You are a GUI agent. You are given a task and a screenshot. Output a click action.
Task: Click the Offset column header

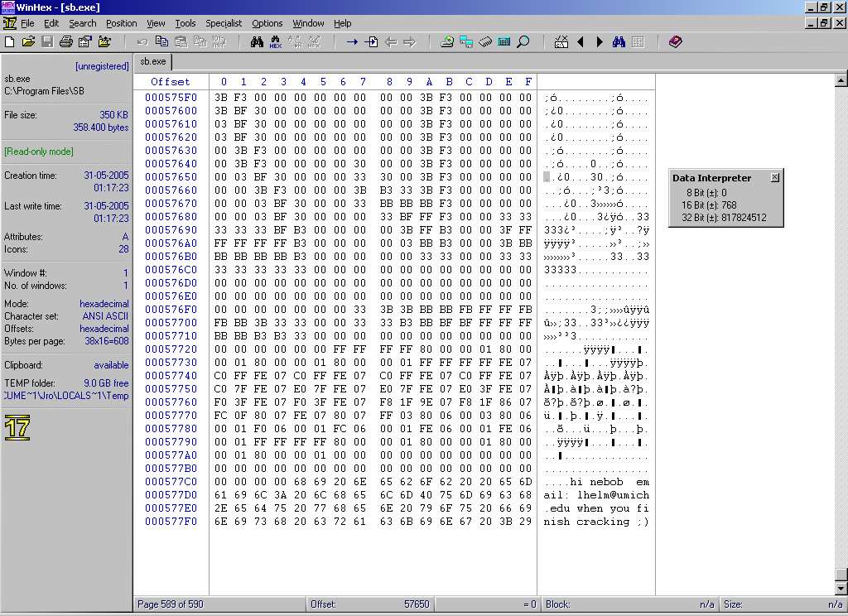pos(171,82)
